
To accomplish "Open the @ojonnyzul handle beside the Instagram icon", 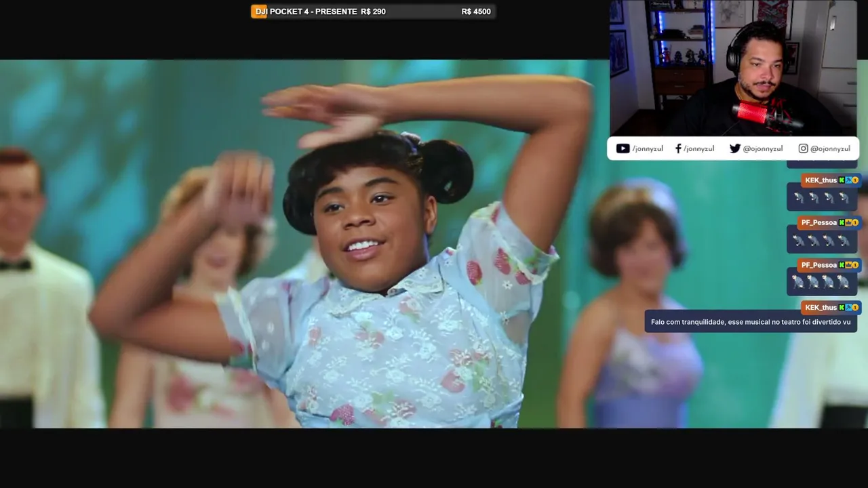I will click(830, 148).
